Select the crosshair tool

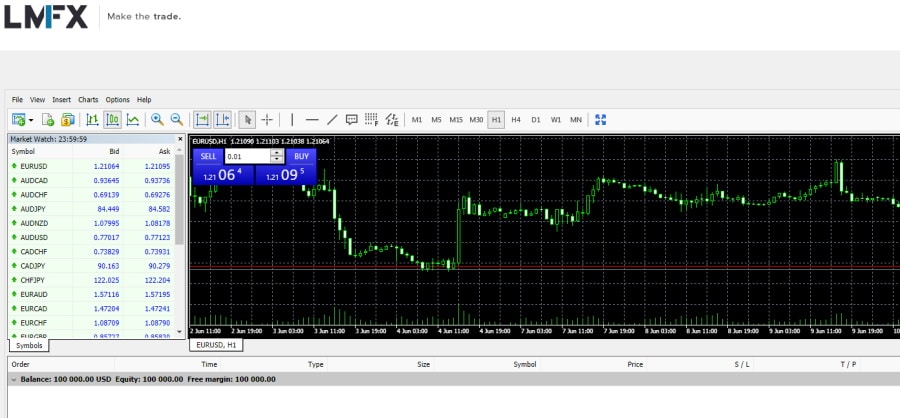tap(267, 119)
